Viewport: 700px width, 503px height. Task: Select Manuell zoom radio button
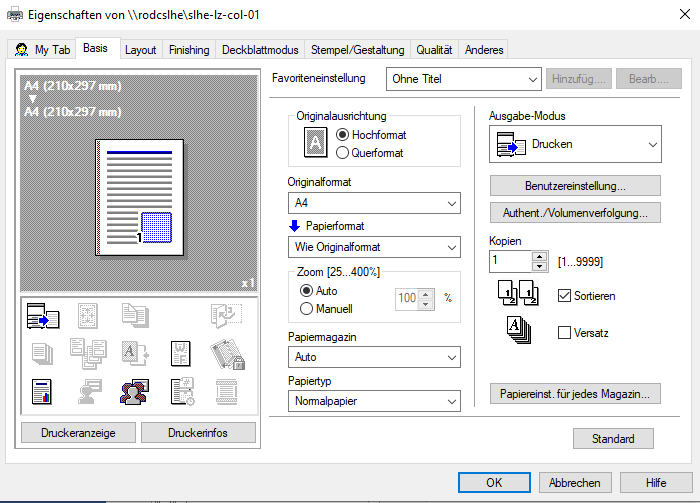(x=308, y=308)
